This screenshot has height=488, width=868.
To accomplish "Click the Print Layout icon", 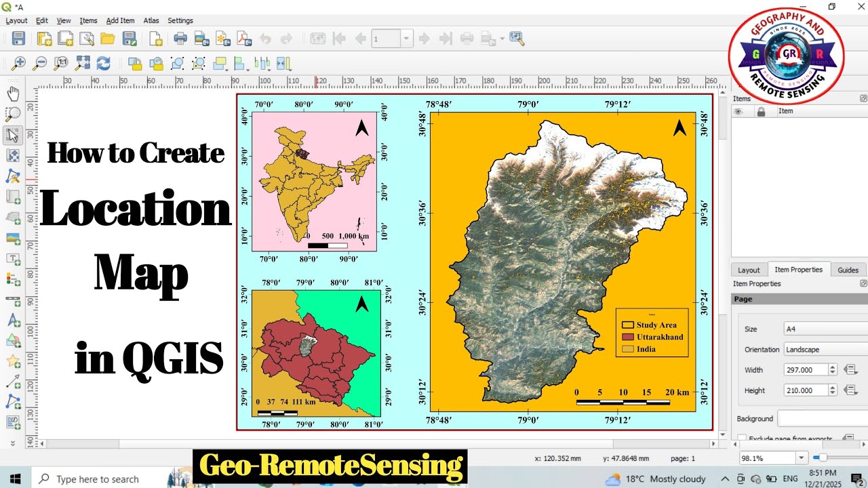I will (180, 39).
